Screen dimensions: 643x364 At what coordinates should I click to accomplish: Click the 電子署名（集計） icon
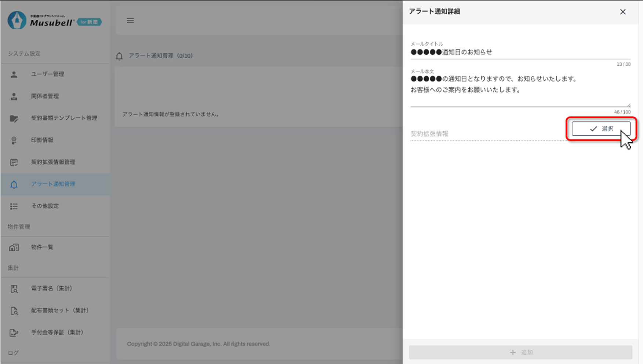[x=14, y=289]
